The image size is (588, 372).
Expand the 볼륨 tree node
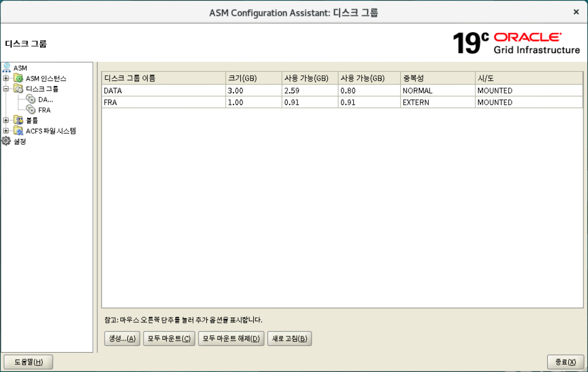click(x=6, y=120)
